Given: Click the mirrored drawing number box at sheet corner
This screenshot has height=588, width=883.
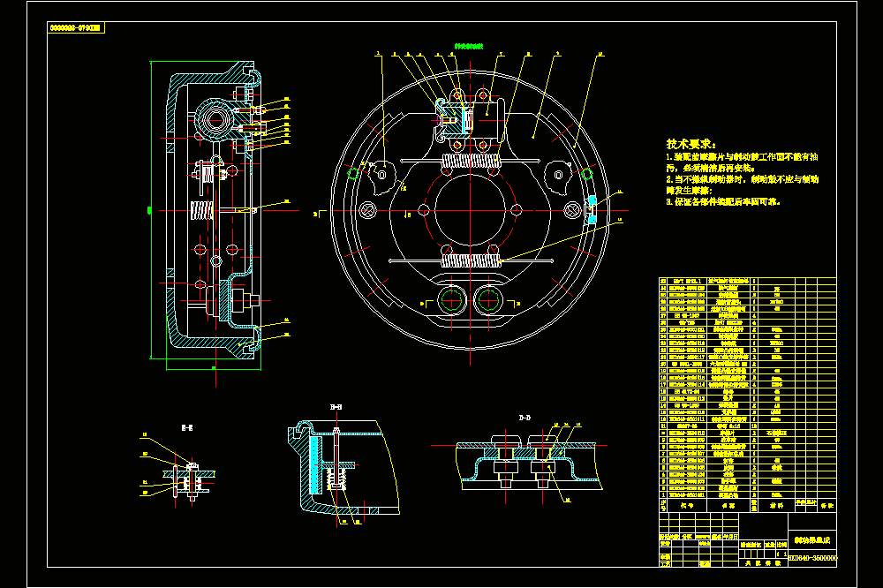Looking at the screenshot, I should (76, 27).
